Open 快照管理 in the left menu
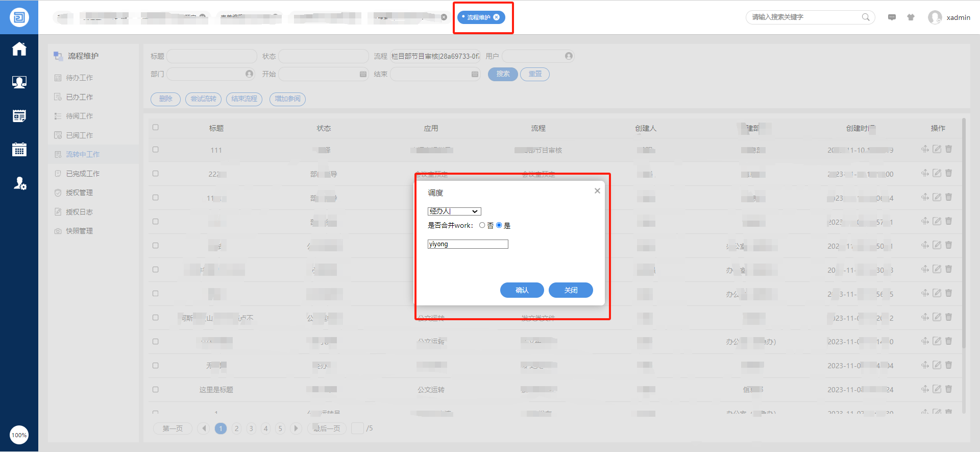Viewport: 980px width, 452px height. [x=79, y=231]
